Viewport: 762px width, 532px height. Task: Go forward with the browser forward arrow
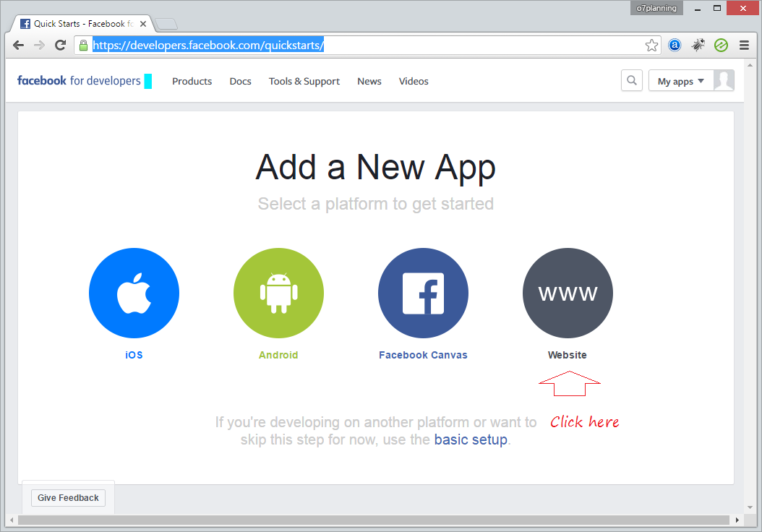39,46
